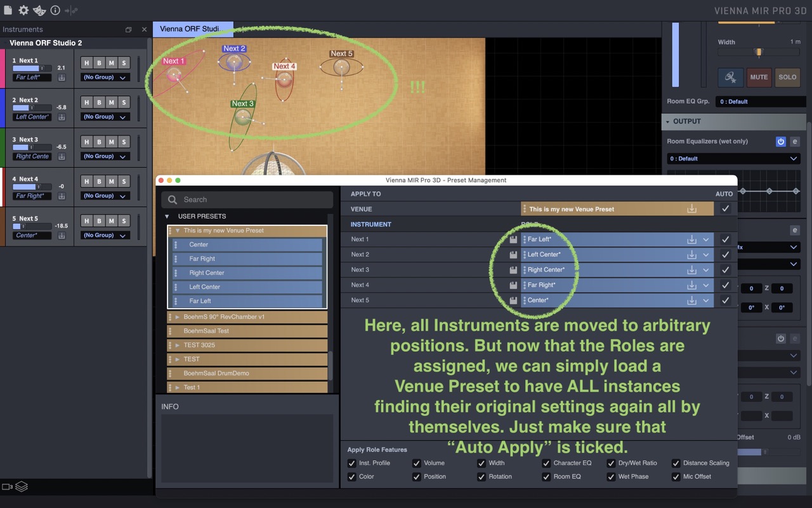The image size is (812, 508).
Task: Click the layers stack icon at bottom left
Action: (x=22, y=486)
